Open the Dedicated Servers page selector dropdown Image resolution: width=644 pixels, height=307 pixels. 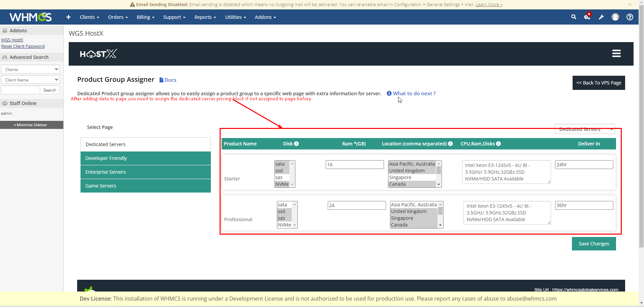pyautogui.click(x=584, y=129)
